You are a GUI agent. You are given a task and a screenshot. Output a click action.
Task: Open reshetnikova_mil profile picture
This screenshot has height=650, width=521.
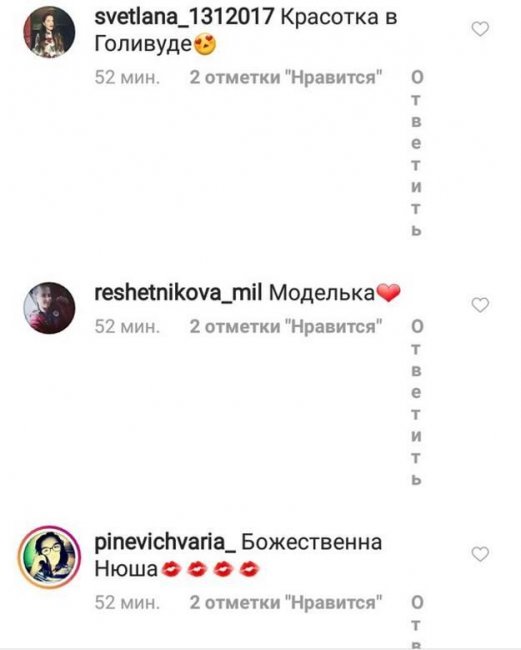click(49, 308)
